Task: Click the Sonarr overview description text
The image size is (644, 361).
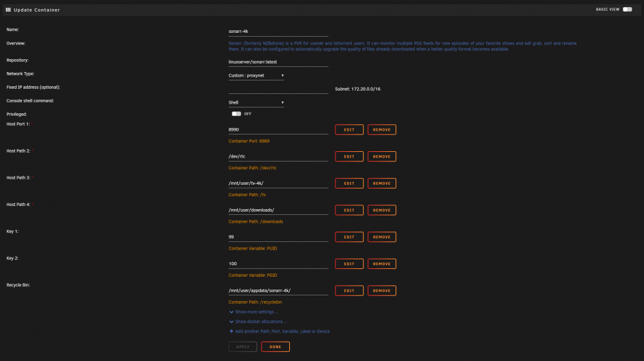Action: [402, 46]
